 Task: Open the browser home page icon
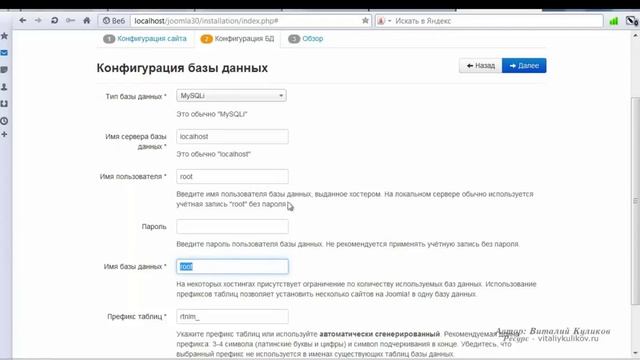(87, 20)
